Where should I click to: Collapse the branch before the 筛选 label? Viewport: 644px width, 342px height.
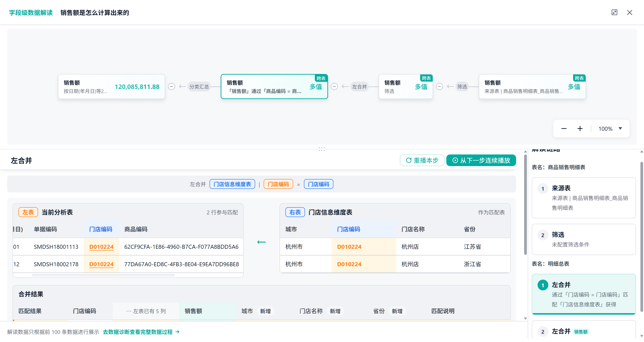tap(439, 87)
